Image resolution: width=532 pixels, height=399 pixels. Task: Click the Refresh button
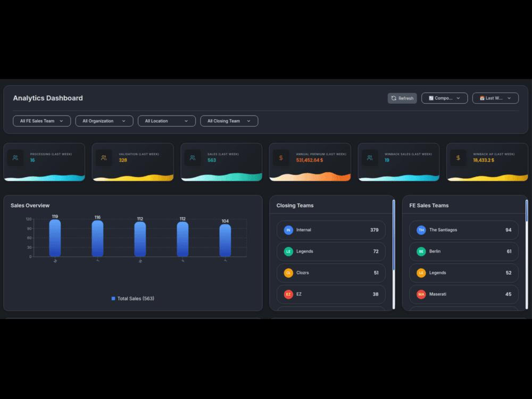402,98
